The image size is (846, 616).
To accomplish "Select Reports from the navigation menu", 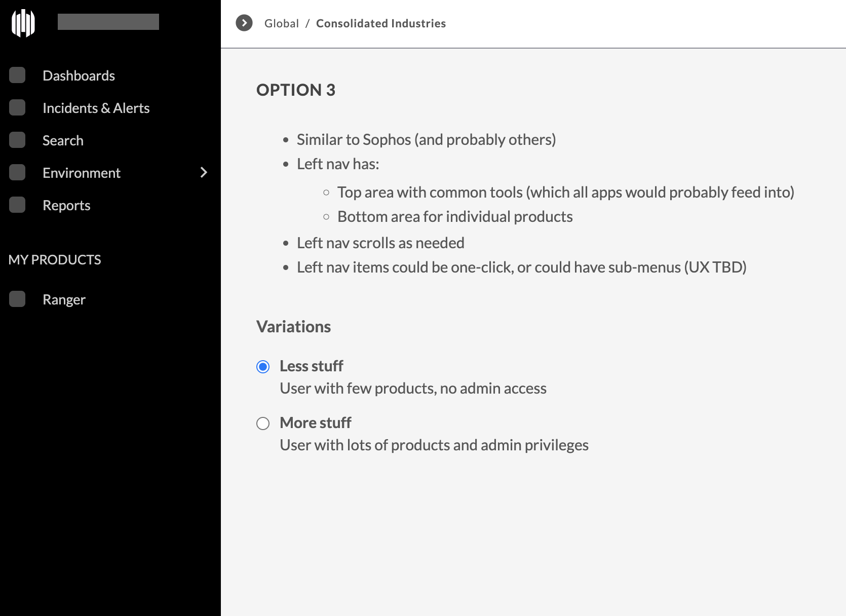I will pos(66,205).
